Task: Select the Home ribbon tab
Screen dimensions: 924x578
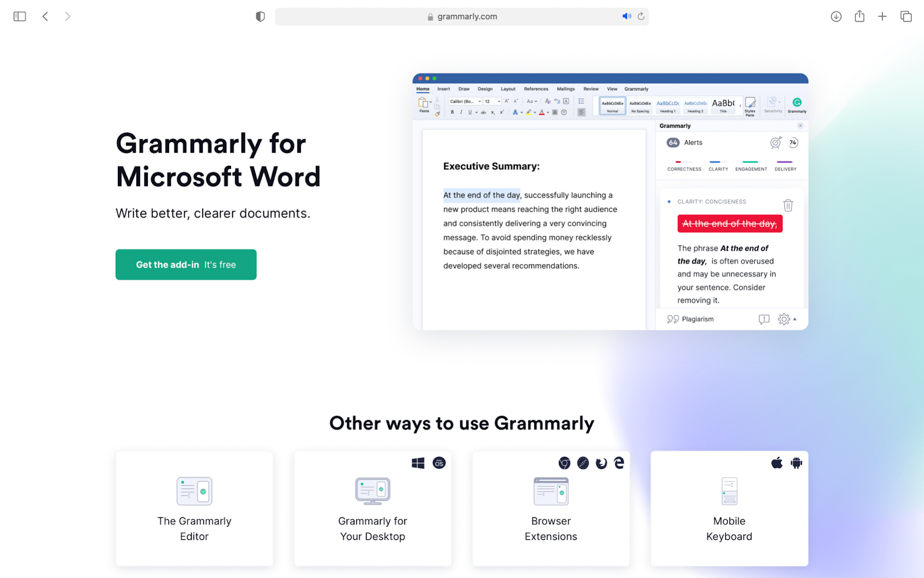Action: tap(423, 89)
